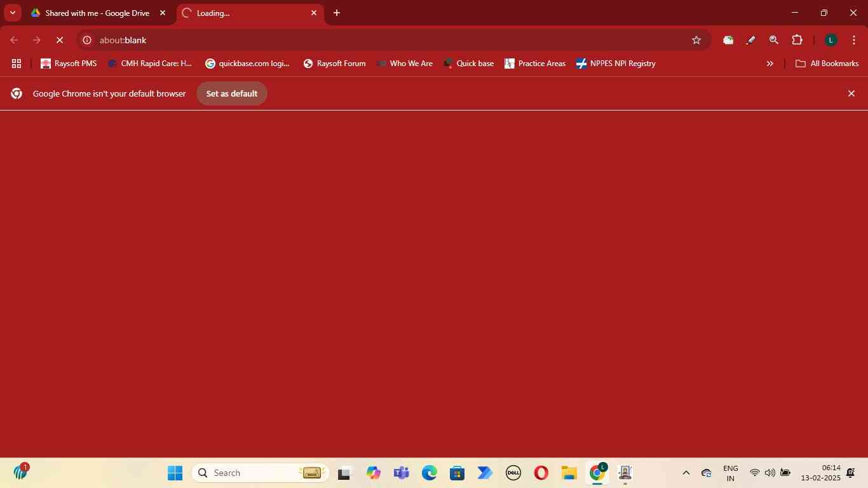Expand hidden system tray icons
The height and width of the screenshot is (488, 868).
pos(686,473)
